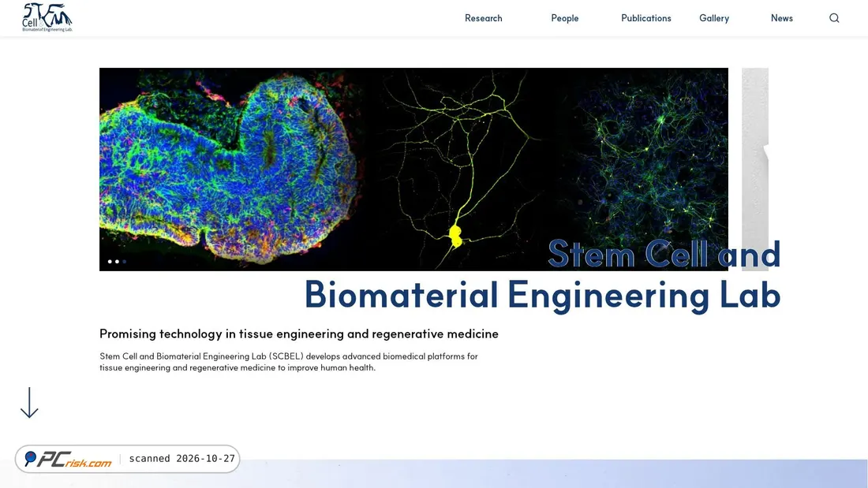Click the 'Biomaterial Engineering Lab' heading
The image size is (868, 488).
543,295
